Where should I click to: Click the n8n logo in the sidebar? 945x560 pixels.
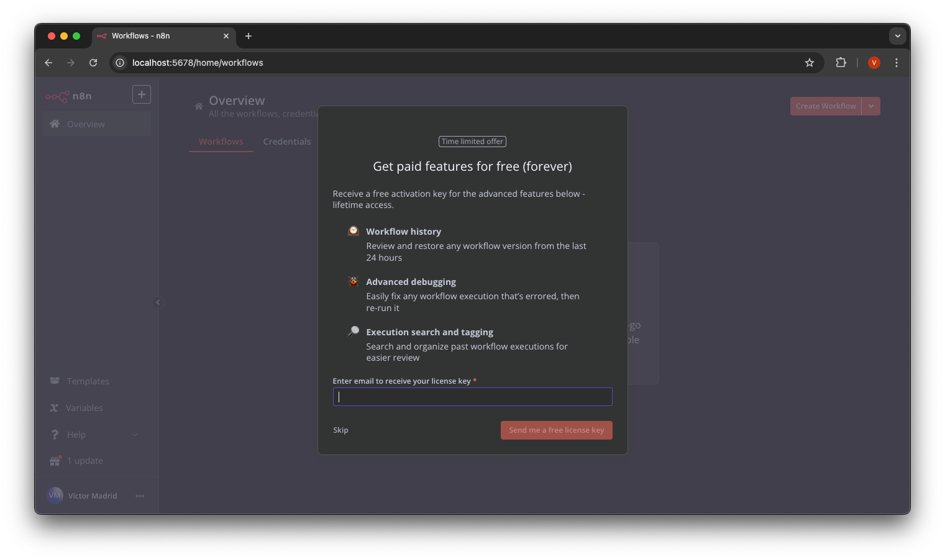point(68,96)
